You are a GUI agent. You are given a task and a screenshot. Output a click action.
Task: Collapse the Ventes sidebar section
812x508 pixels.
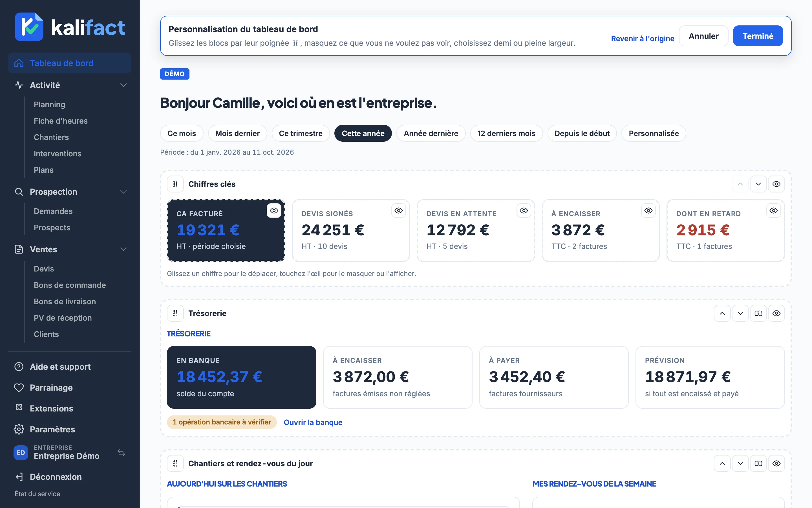coord(69,249)
